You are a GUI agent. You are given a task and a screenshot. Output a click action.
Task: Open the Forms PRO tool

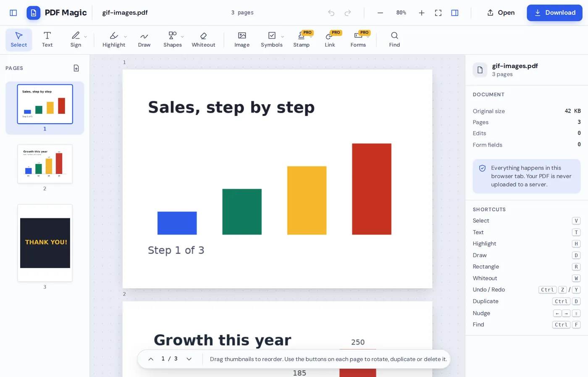(x=358, y=40)
